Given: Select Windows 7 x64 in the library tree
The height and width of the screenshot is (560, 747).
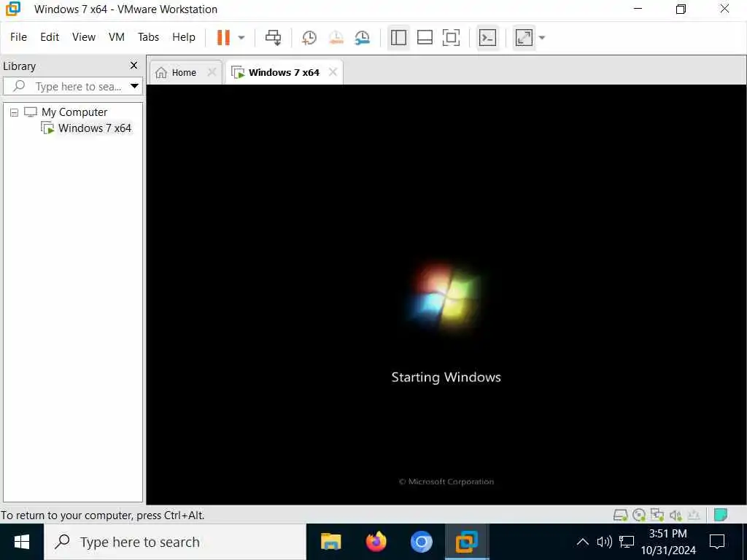Looking at the screenshot, I should (x=95, y=128).
